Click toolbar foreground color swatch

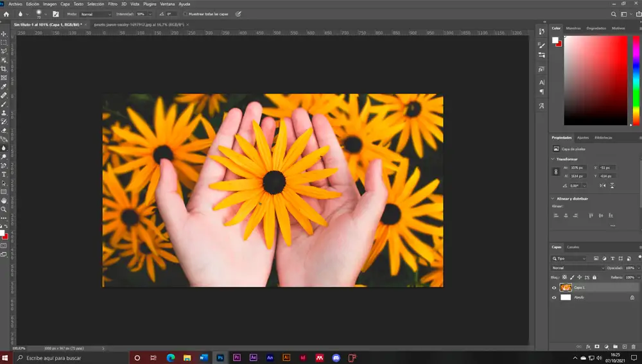pos(2,233)
